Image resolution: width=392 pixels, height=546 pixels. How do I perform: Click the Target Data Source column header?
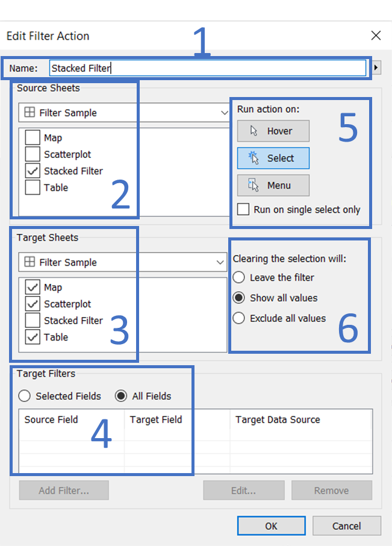tap(278, 419)
